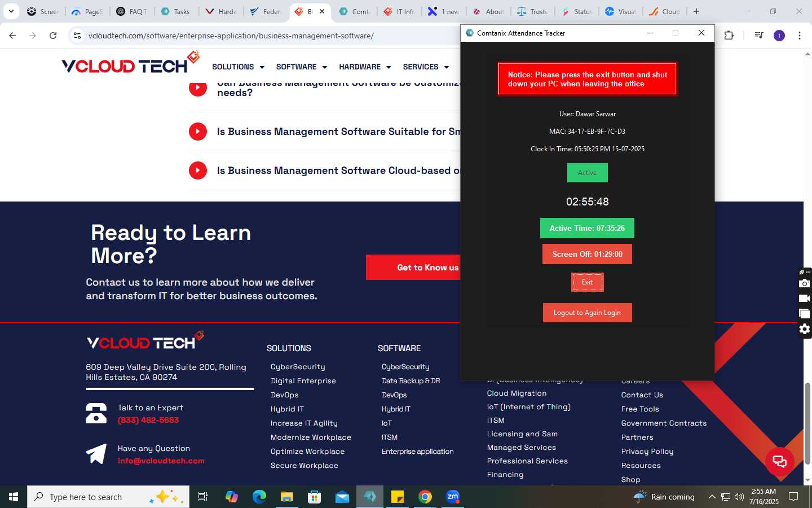Open Mail app from the taskbar
The image size is (812, 508).
pyautogui.click(x=342, y=497)
